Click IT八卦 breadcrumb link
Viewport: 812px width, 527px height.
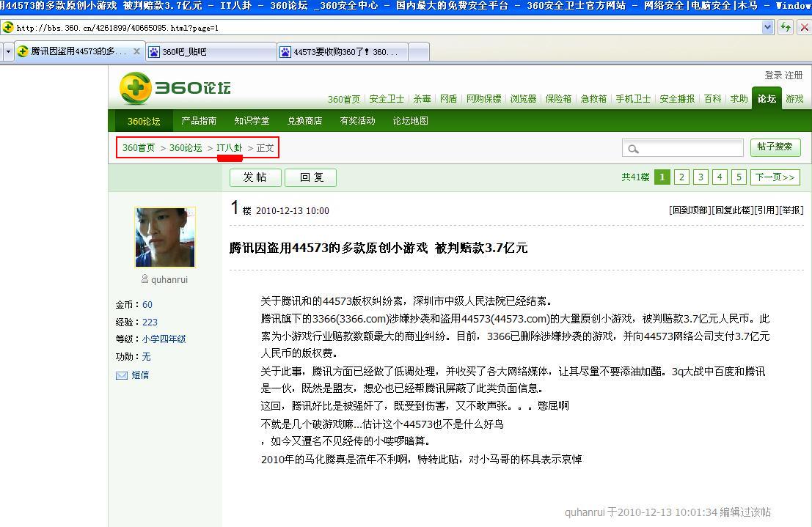229,148
